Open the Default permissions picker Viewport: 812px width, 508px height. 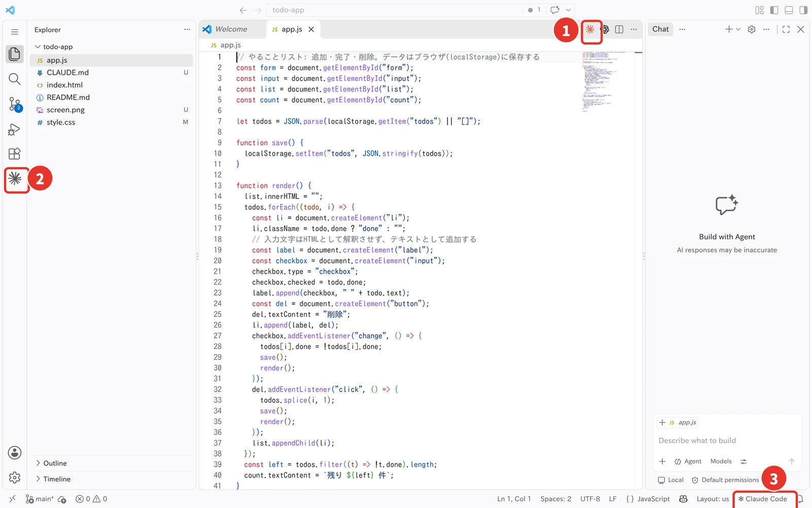(725, 480)
